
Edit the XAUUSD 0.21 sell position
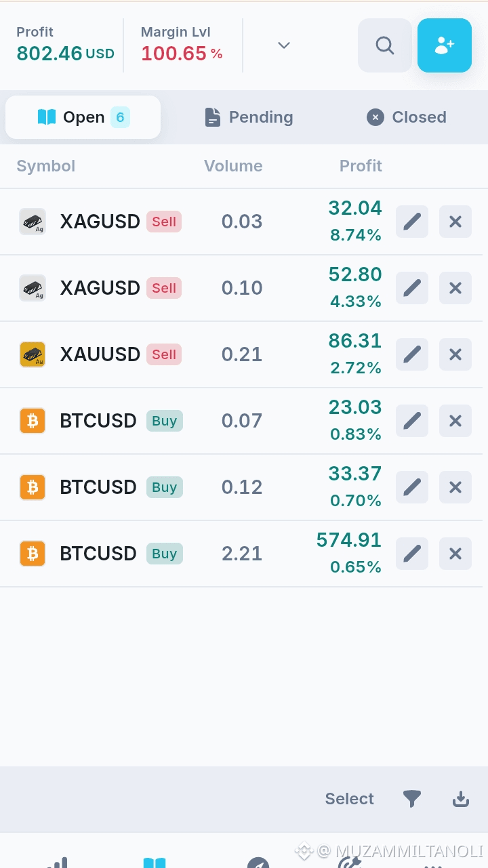(x=412, y=354)
